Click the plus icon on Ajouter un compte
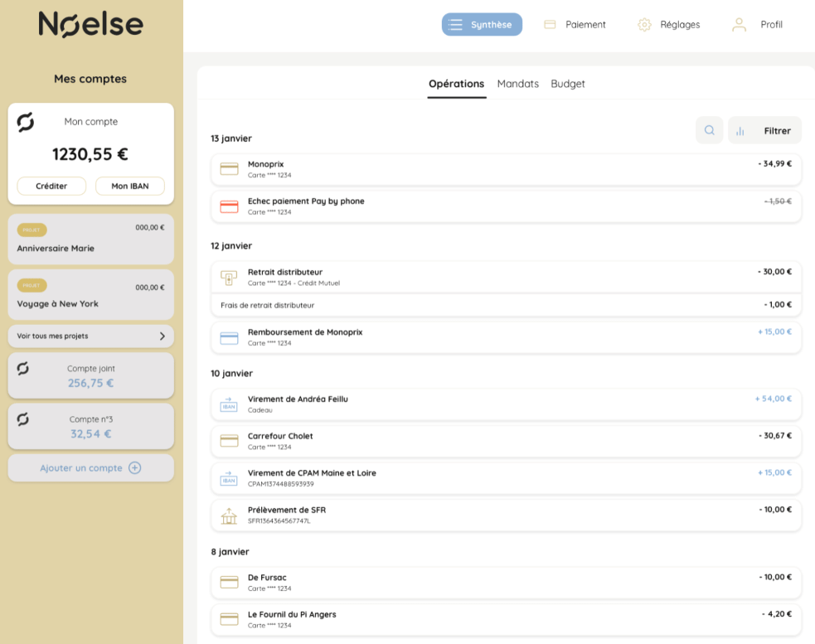This screenshot has height=644, width=815. click(x=134, y=468)
